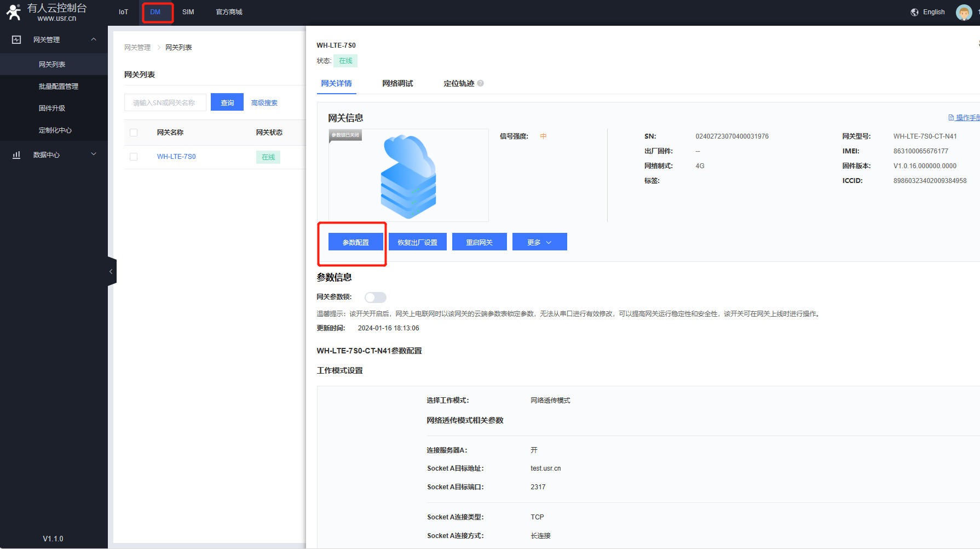Expand the 数据中心 menu chevron

click(x=94, y=155)
